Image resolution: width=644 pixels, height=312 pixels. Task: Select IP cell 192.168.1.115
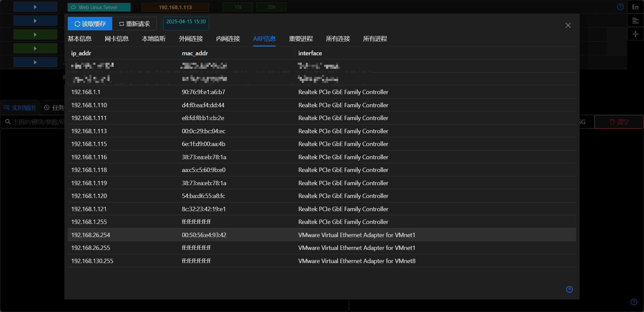pyautogui.click(x=89, y=144)
